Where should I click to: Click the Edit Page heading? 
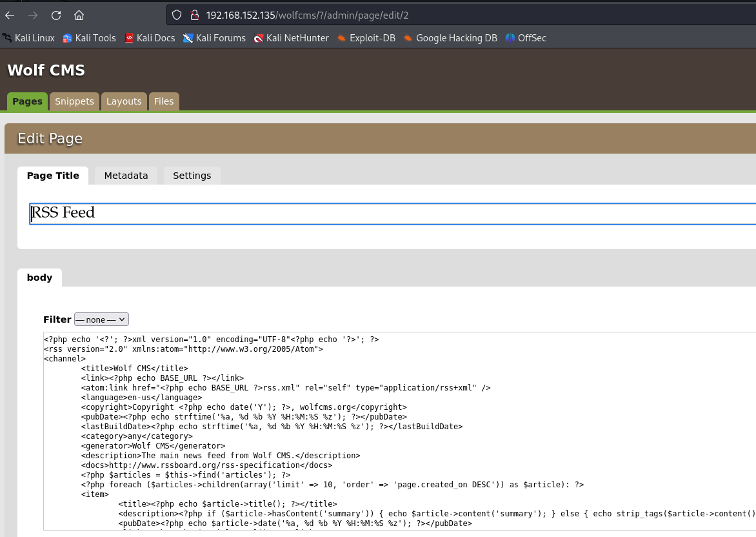click(50, 139)
